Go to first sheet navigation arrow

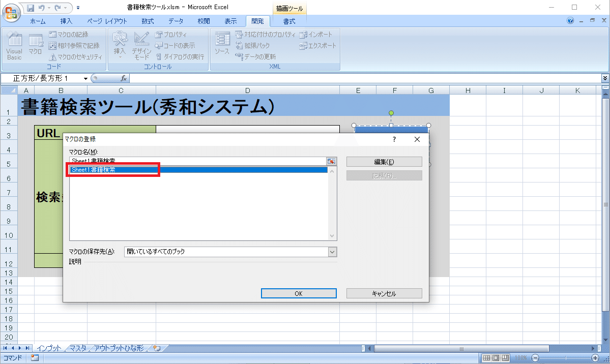5,348
